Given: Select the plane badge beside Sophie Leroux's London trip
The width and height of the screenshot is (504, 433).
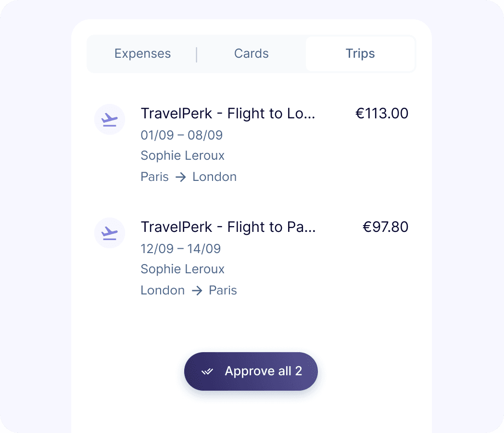Looking at the screenshot, I should [x=110, y=119].
